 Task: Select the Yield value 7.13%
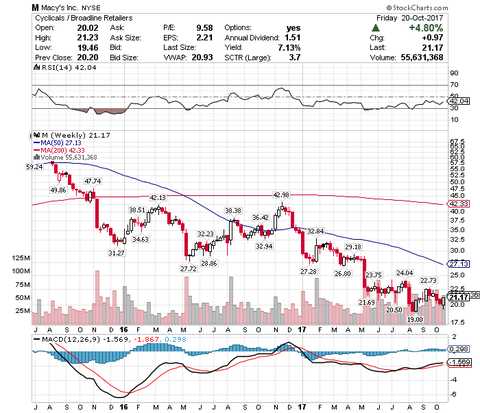tap(289, 48)
